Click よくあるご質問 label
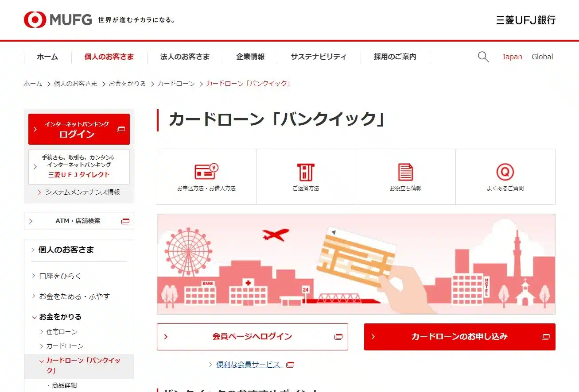The height and width of the screenshot is (392, 579). [505, 188]
